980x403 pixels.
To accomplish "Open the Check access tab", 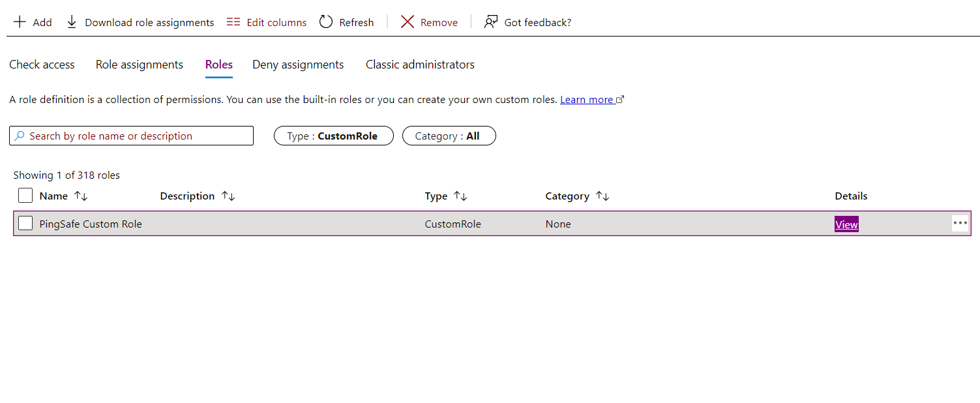I will [42, 65].
